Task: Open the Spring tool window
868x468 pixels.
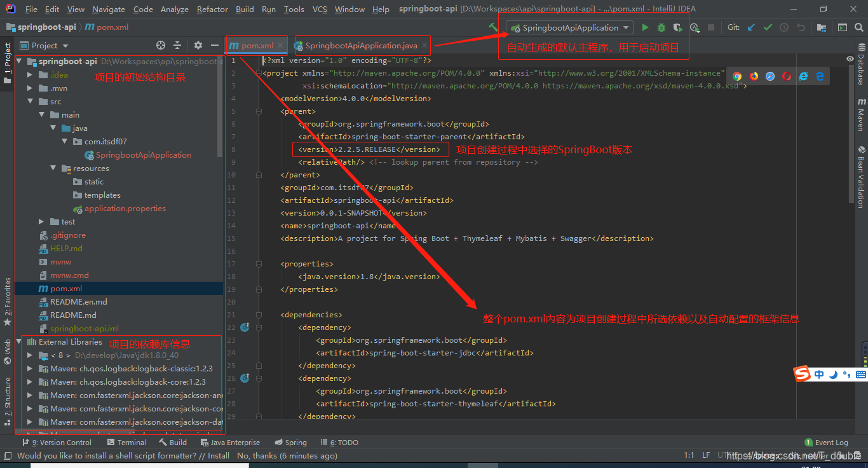Action: [x=290, y=442]
